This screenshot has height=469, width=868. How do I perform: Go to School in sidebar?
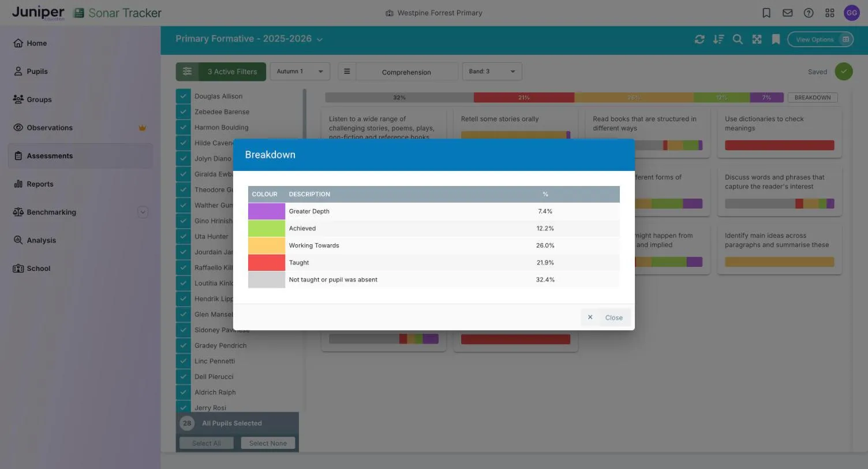80,269
